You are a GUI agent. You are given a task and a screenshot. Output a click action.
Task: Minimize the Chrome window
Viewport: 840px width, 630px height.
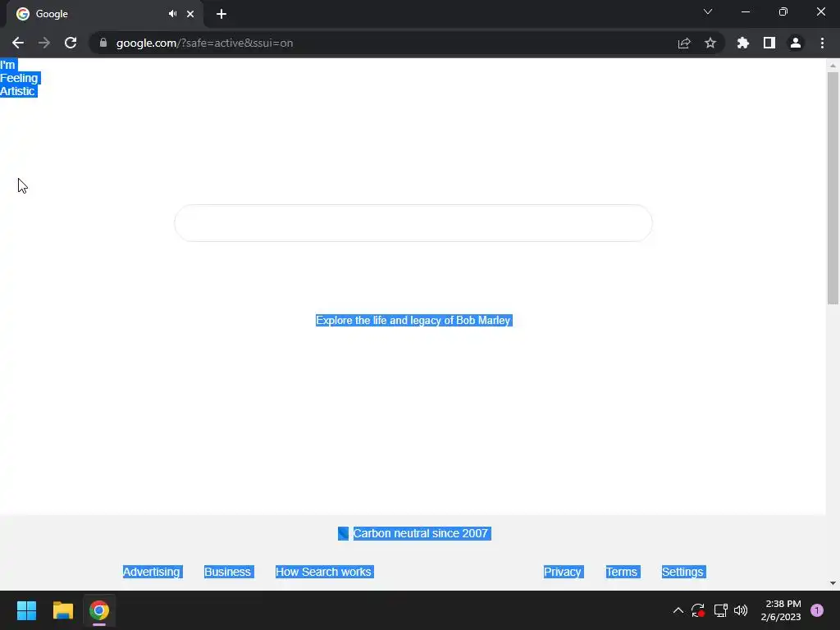[x=746, y=11]
